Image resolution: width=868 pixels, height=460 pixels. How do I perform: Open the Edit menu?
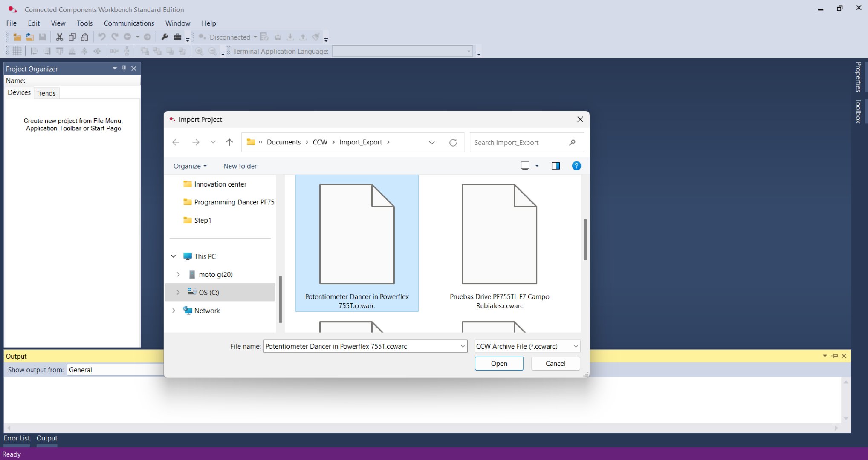(x=34, y=23)
